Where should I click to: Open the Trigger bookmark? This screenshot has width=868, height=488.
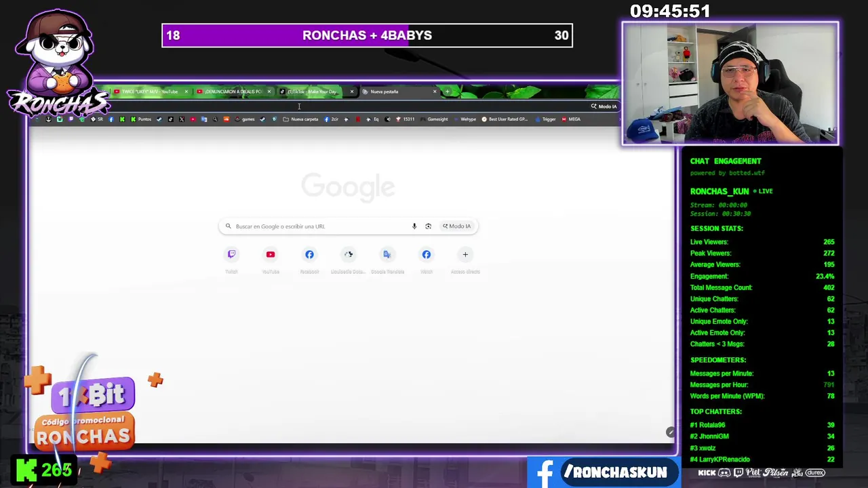[545, 119]
